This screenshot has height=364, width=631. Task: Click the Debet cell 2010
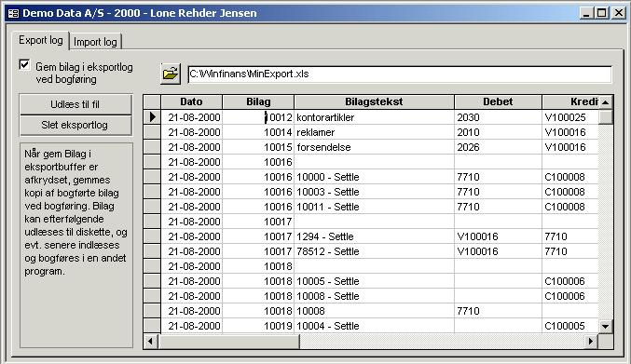499,132
